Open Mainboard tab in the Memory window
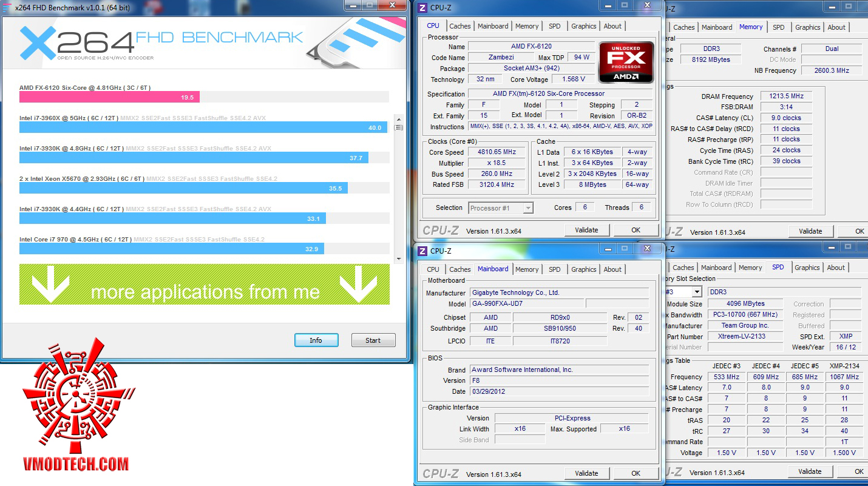The image size is (868, 486). [717, 27]
